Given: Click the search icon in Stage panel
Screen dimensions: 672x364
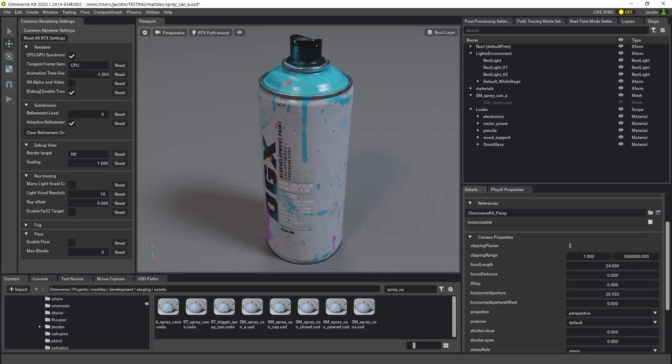Looking at the screenshot, I should click(x=663, y=30).
